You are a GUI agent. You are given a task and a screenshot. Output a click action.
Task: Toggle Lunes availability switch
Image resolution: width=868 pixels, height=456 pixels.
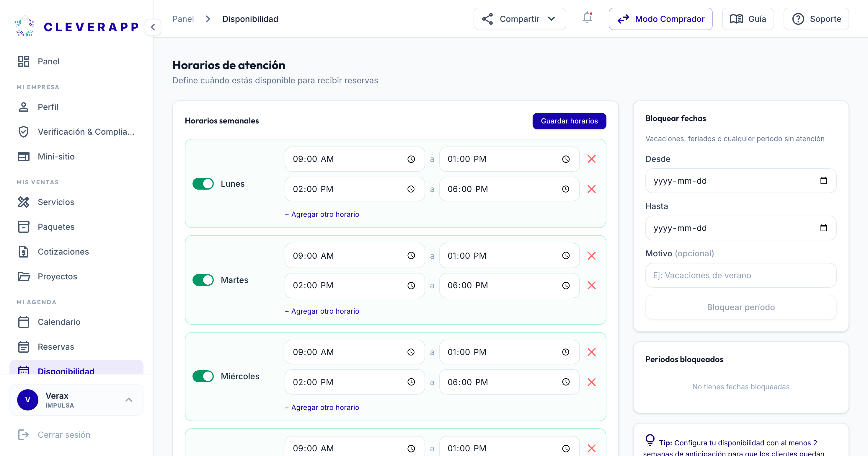pos(203,184)
